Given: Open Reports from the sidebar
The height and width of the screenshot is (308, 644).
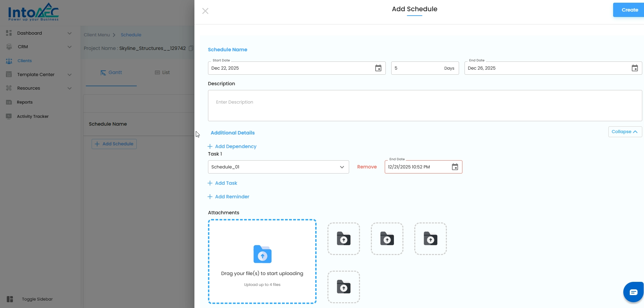Looking at the screenshot, I should point(25,102).
